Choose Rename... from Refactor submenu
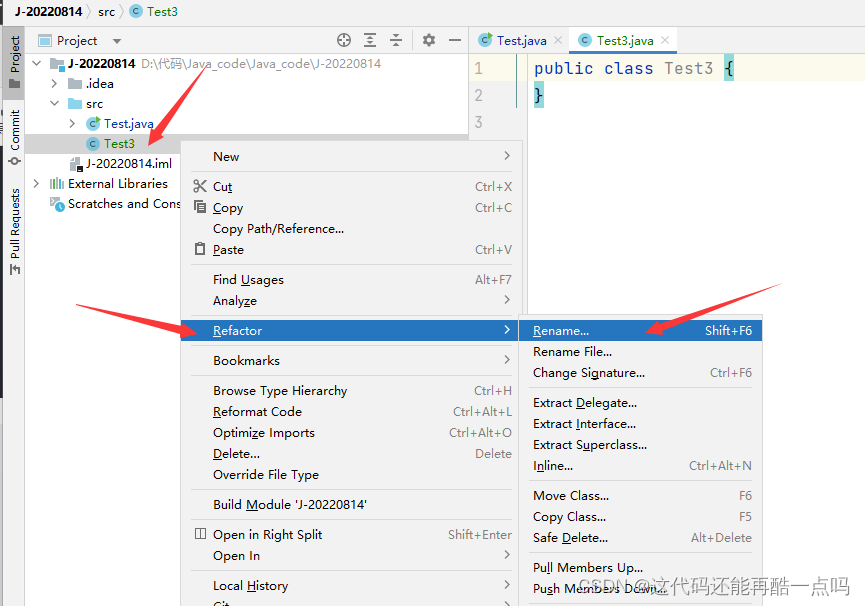 coord(640,330)
